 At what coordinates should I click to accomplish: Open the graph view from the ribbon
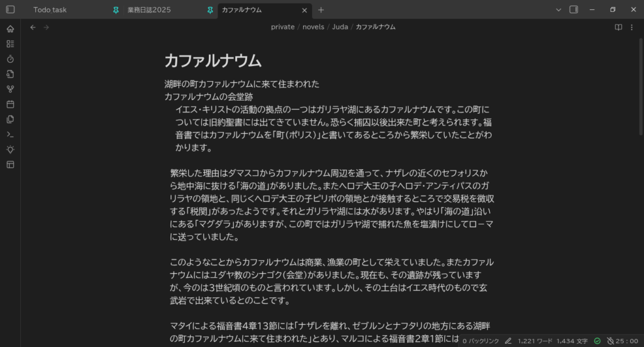(10, 89)
